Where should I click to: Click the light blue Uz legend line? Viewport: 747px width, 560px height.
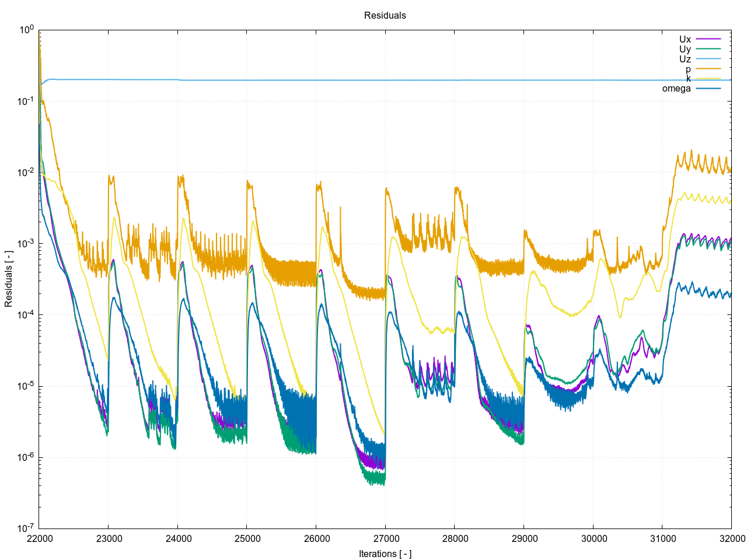pos(708,59)
